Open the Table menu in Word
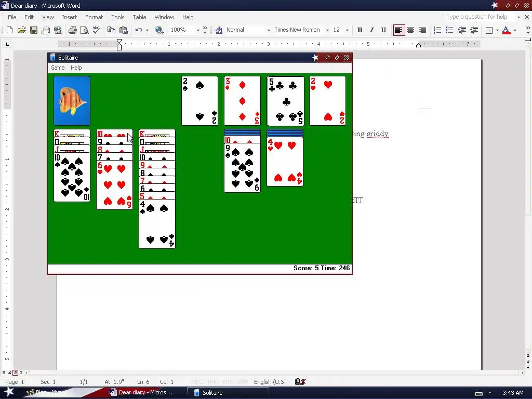This screenshot has width=532, height=399. [x=139, y=17]
